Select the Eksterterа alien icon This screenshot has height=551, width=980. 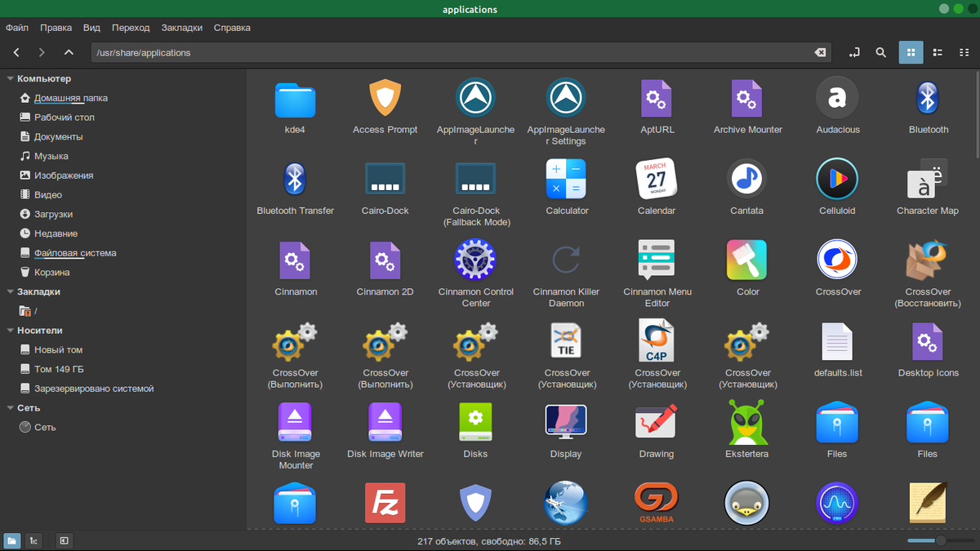tap(746, 422)
